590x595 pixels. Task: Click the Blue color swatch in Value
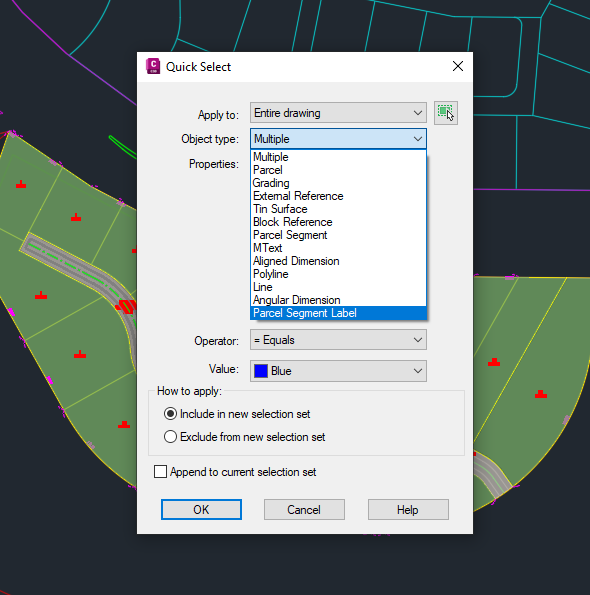click(x=261, y=371)
